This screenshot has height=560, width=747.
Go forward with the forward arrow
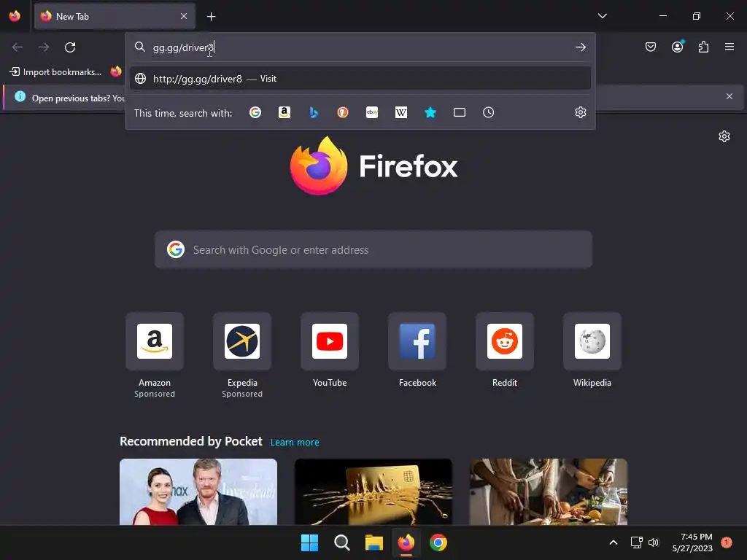pos(44,47)
